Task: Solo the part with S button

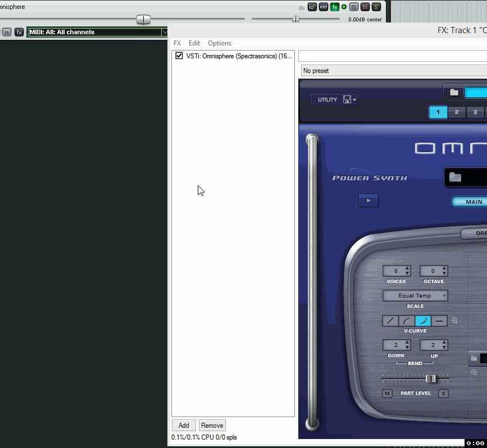Action: (443, 394)
